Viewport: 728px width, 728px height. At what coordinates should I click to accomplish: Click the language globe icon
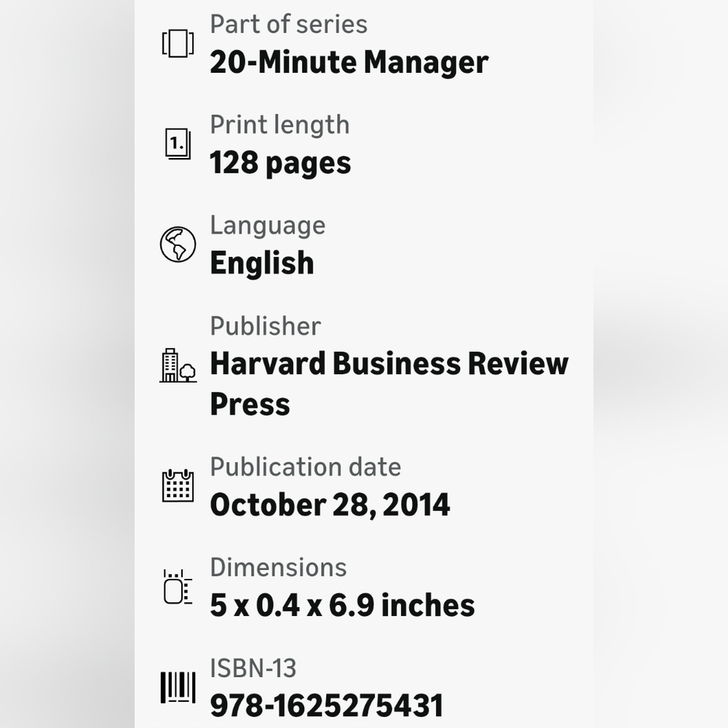(x=178, y=244)
